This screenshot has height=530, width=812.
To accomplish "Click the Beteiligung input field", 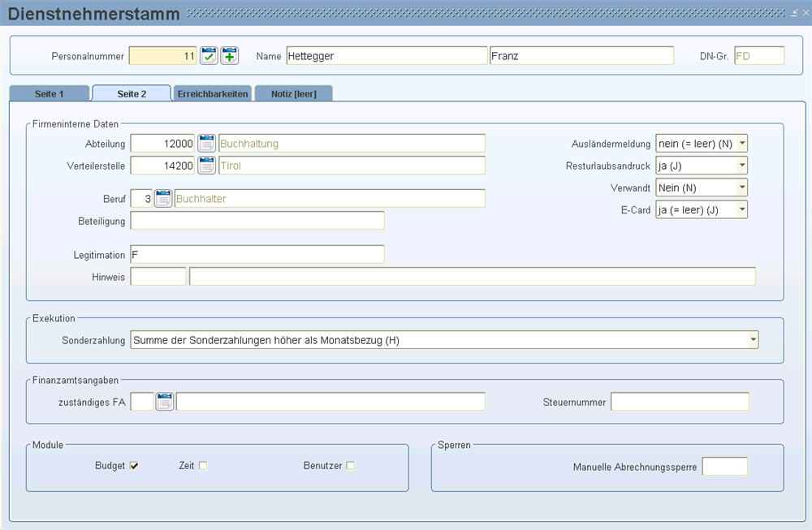I will 257,221.
